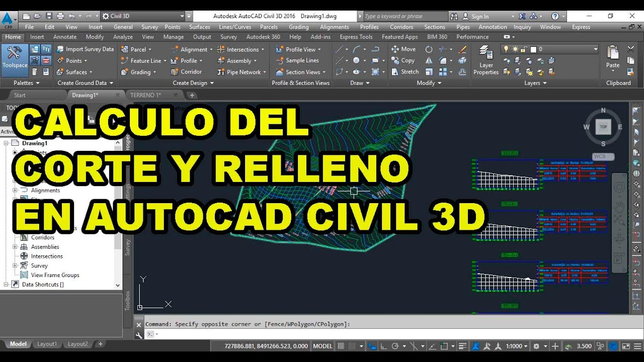
Task: Select View Frame Groups tree item
Action: [x=55, y=275]
